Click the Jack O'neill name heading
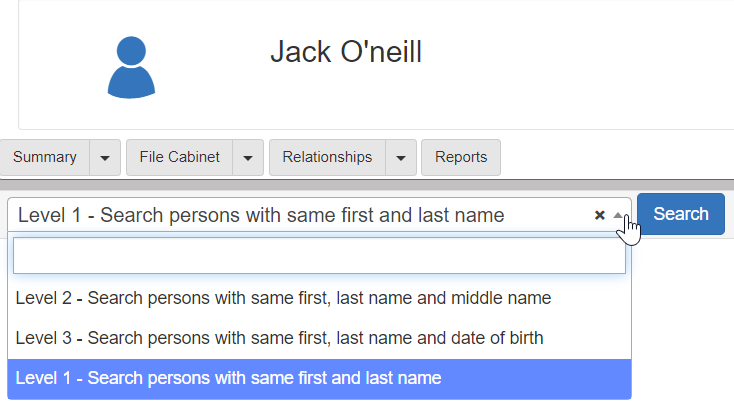This screenshot has width=734, height=412. [x=346, y=52]
